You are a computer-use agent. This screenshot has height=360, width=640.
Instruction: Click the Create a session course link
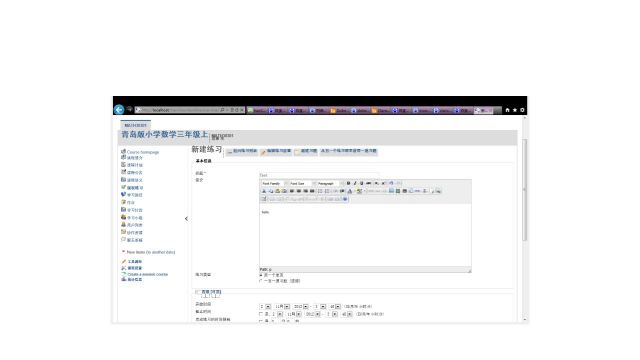pos(147,274)
